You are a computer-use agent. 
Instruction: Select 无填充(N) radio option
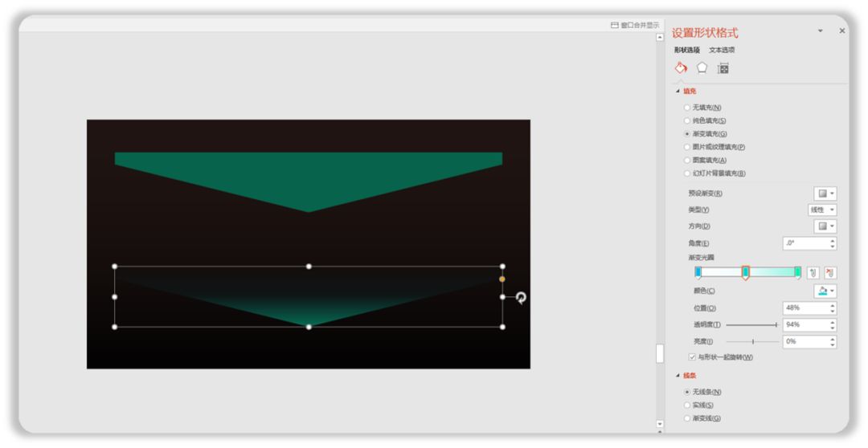click(702, 108)
